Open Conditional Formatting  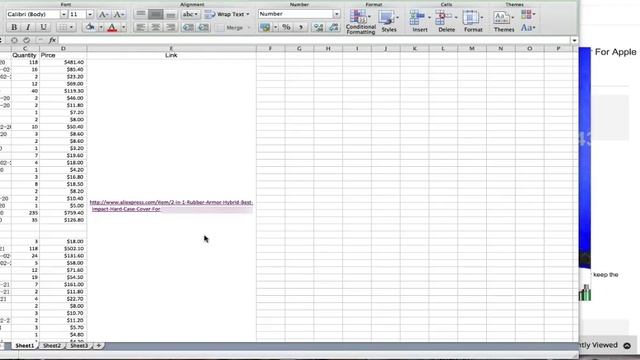coord(360,22)
